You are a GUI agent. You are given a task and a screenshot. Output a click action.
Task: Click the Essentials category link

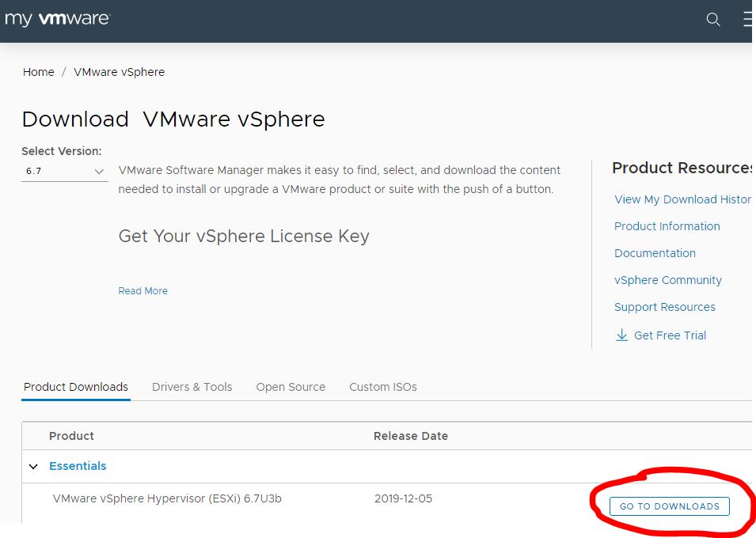(x=78, y=466)
